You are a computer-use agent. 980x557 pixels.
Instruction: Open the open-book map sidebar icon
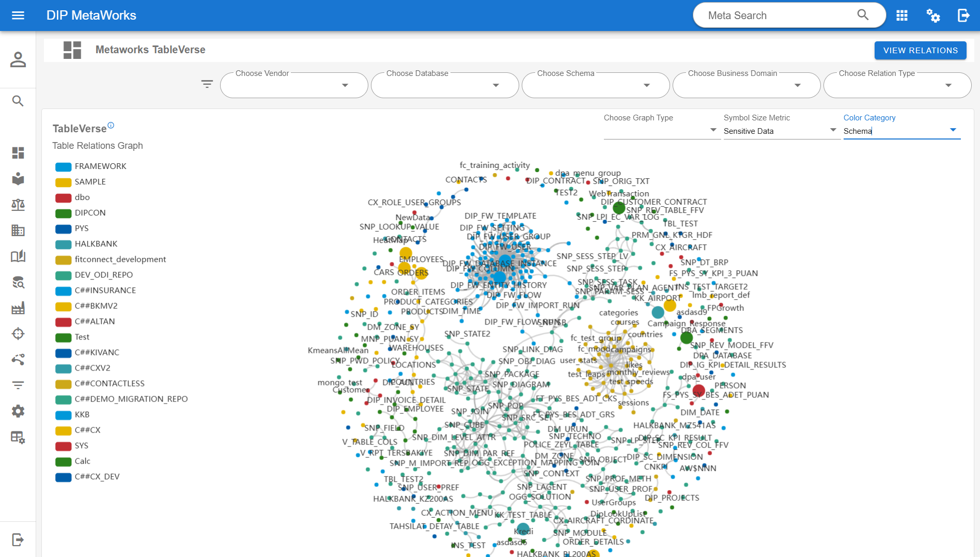click(18, 256)
